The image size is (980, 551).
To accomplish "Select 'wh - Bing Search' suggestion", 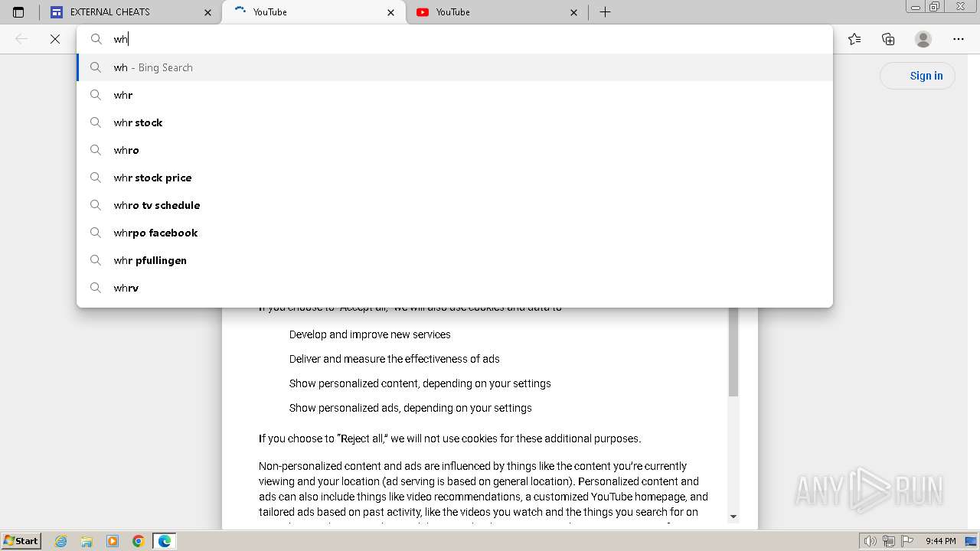I will click(455, 67).
